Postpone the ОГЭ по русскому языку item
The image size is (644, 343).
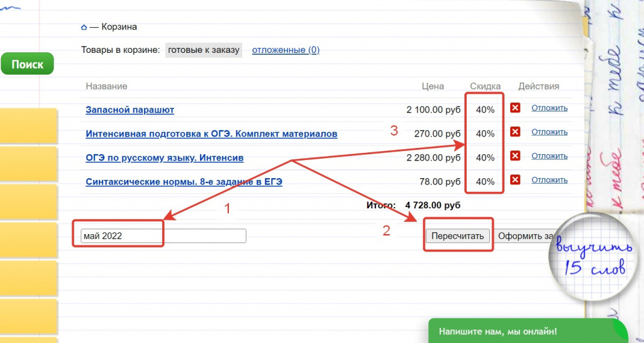(549, 155)
